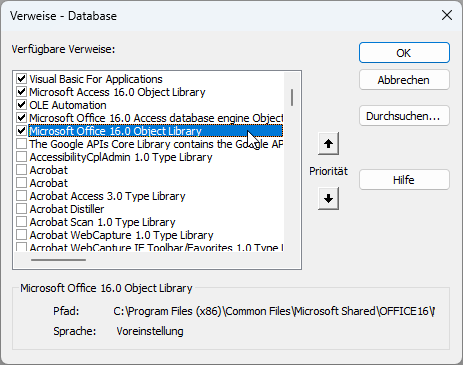
Task: Uncheck Microsoft Office 16.0 Object Library checkbox
Action: tap(22, 131)
